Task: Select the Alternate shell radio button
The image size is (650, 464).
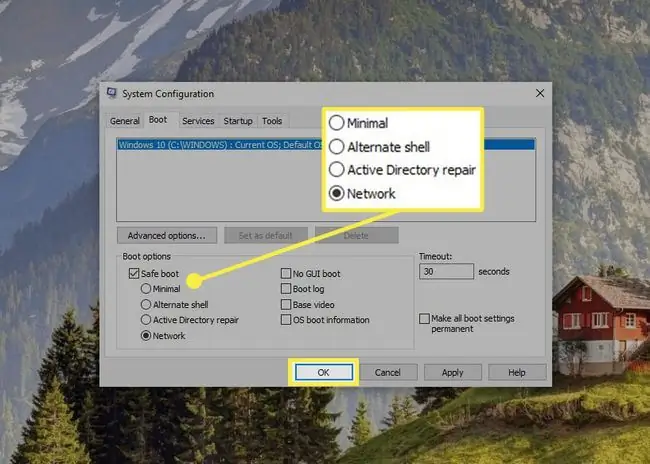Action: point(146,304)
